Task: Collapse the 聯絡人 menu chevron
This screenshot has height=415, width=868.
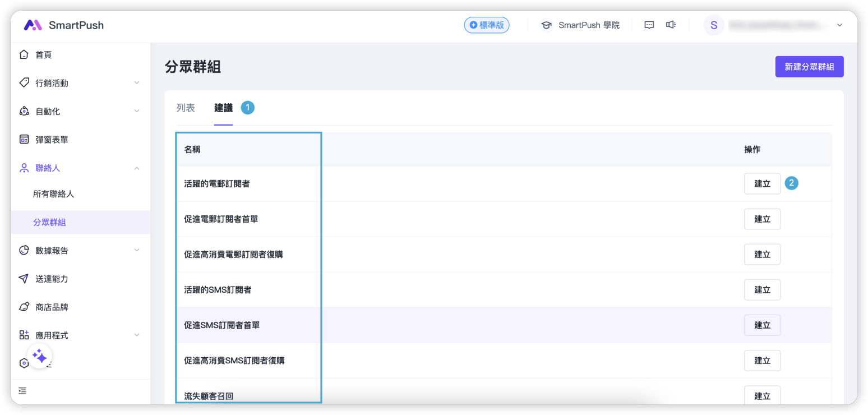Action: coord(137,168)
